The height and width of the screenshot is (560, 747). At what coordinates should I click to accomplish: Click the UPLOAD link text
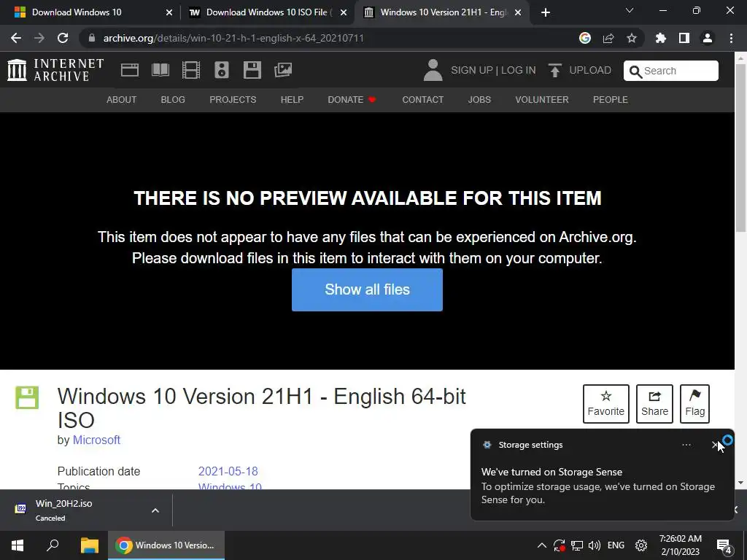[x=590, y=70]
